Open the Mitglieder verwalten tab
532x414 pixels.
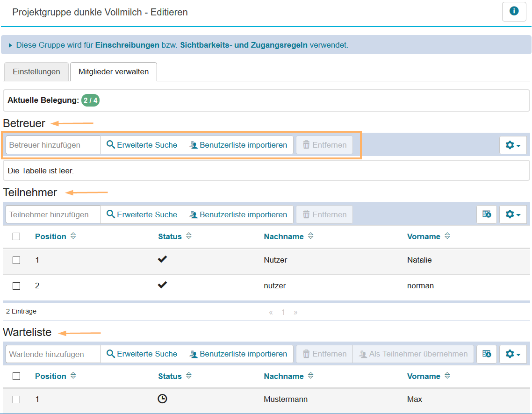(x=114, y=72)
